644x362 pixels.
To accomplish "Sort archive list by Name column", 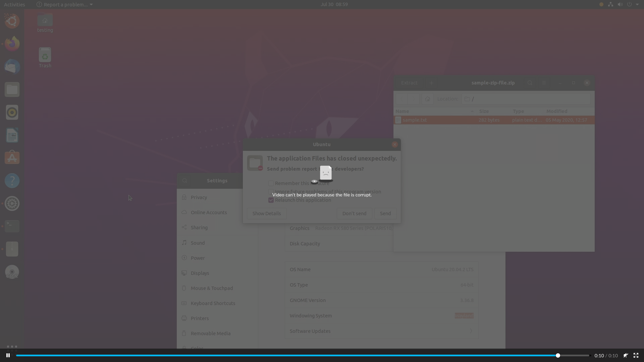I will [435, 111].
